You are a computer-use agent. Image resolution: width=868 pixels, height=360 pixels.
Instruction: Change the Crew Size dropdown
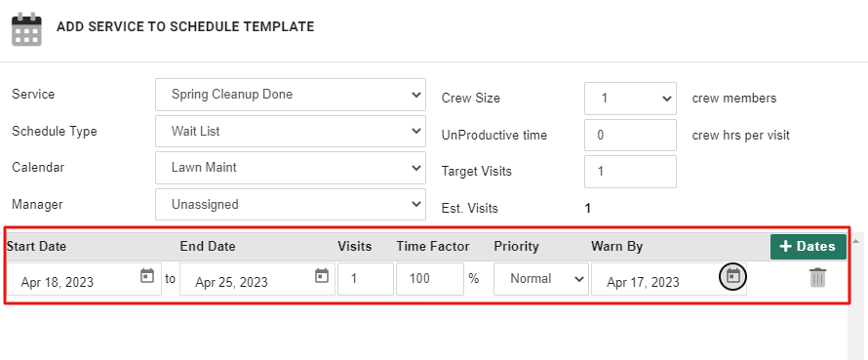(630, 98)
